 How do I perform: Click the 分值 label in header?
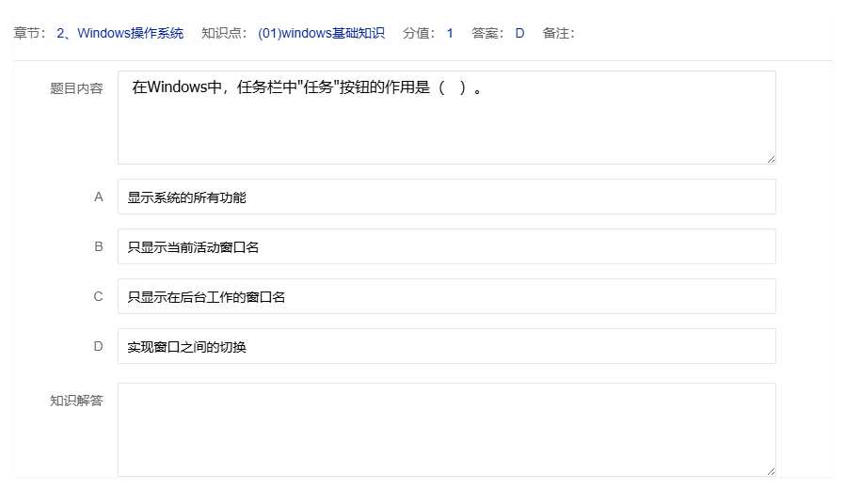pyautogui.click(x=420, y=33)
